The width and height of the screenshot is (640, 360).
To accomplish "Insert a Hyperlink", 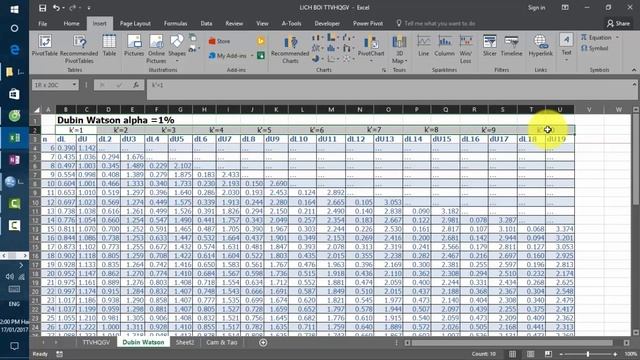I will (x=540, y=46).
